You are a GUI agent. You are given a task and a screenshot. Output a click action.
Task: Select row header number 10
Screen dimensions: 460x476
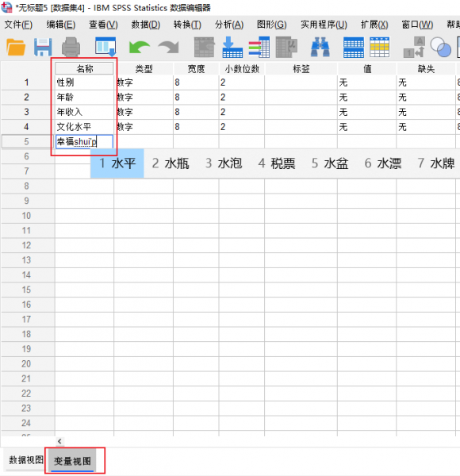click(x=27, y=216)
